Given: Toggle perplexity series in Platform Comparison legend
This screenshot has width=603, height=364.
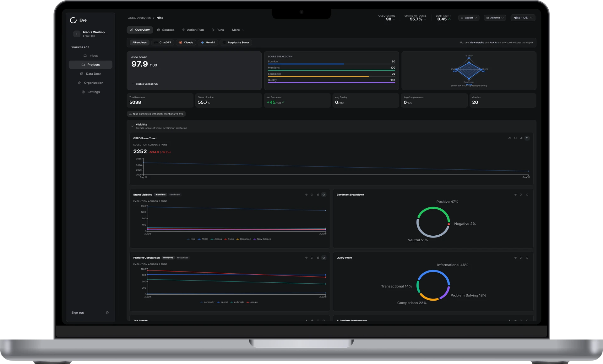Looking at the screenshot, I should [x=207, y=302].
